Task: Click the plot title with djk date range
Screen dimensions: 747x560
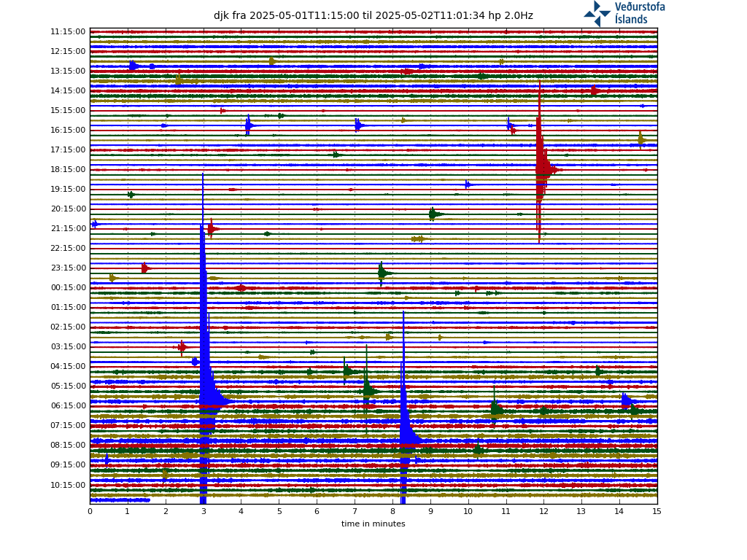Action: point(373,15)
